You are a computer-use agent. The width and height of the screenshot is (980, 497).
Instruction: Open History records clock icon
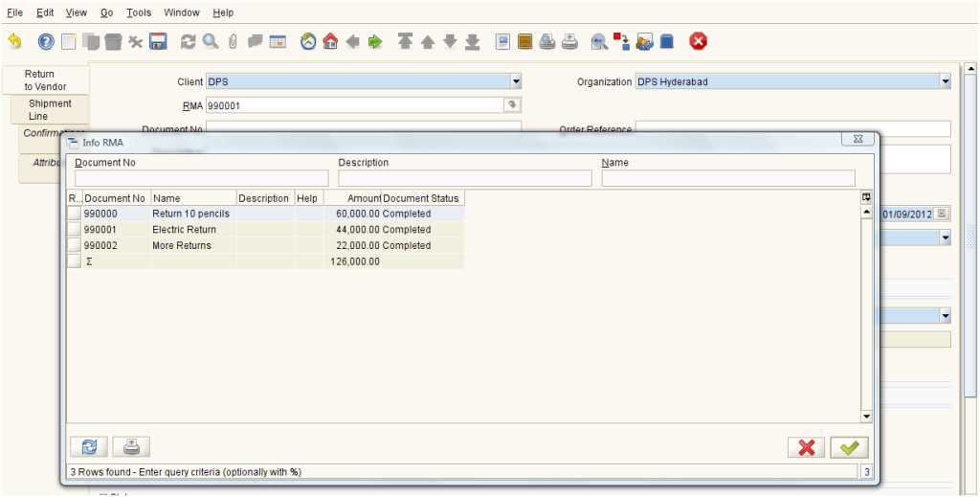tap(308, 42)
